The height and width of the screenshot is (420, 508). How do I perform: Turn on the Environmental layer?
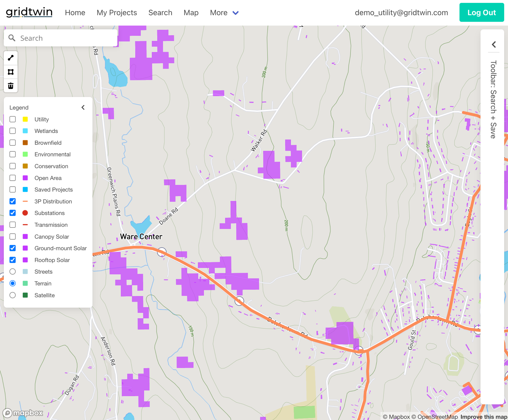[x=13, y=154]
